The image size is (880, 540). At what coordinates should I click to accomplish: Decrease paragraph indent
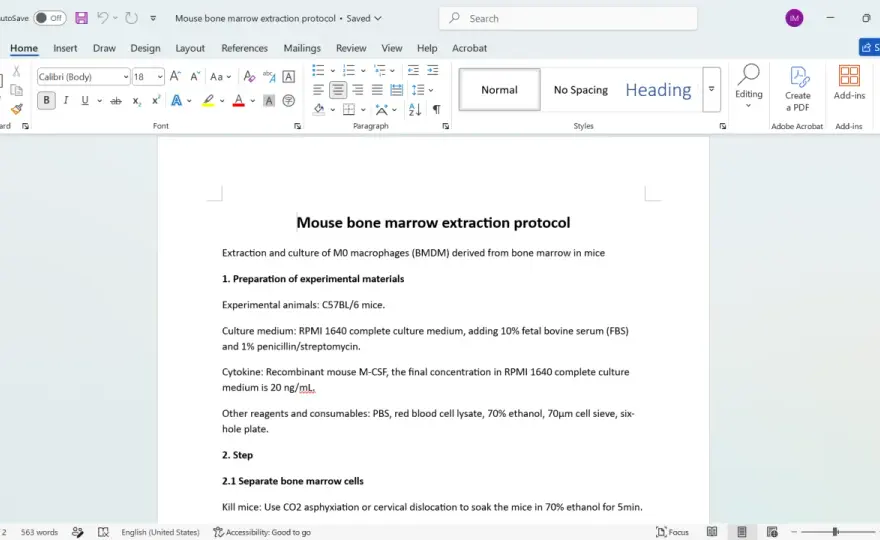(413, 70)
